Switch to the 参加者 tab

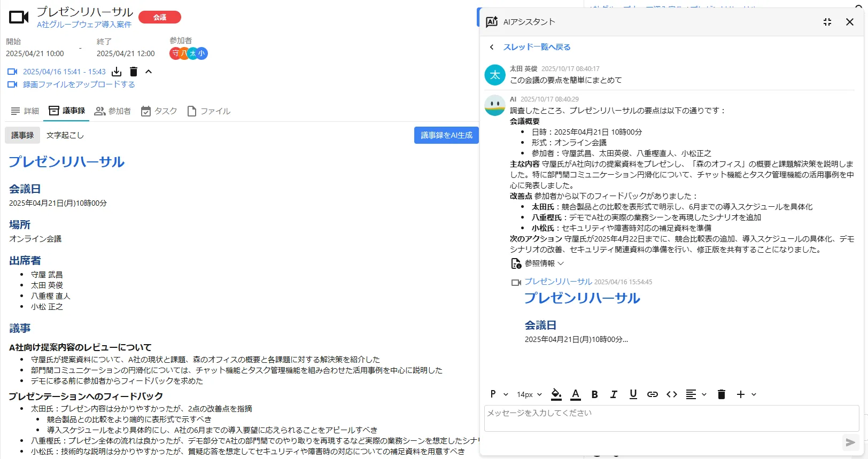(113, 111)
